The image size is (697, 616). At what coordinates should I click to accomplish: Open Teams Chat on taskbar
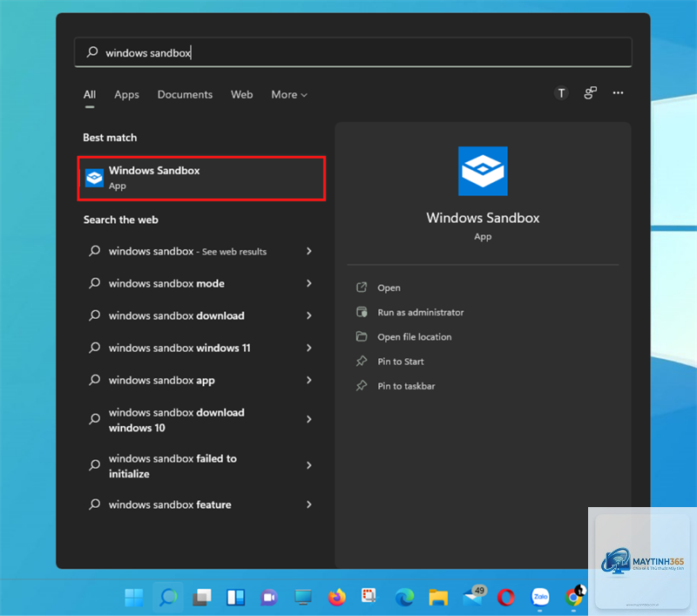[269, 598]
